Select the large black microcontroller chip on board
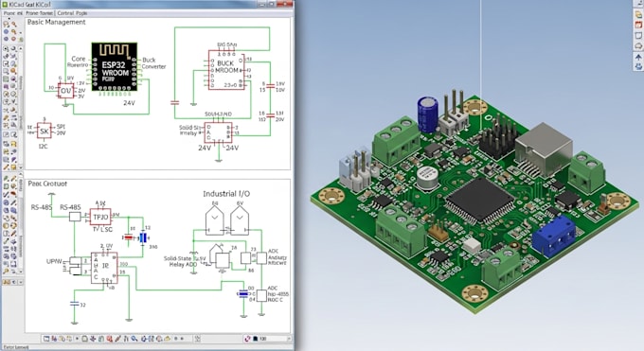 pos(480,201)
